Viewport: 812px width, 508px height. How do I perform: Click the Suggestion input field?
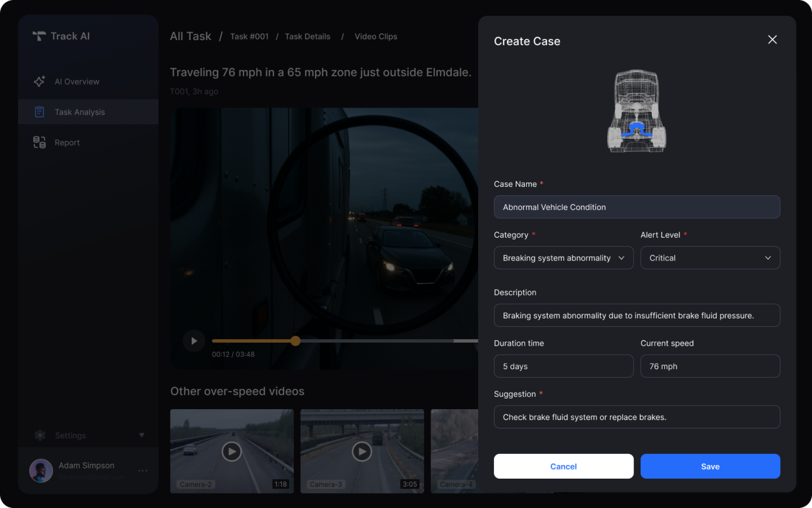(637, 417)
